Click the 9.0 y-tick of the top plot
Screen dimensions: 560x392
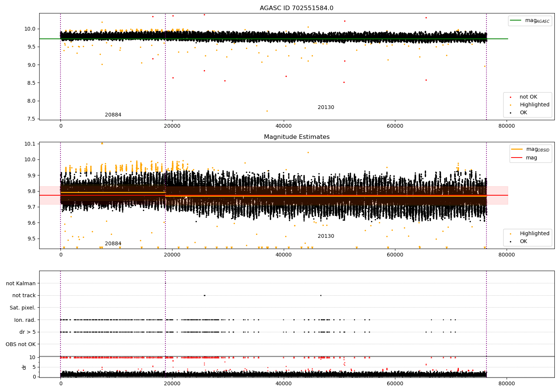pos(31,65)
